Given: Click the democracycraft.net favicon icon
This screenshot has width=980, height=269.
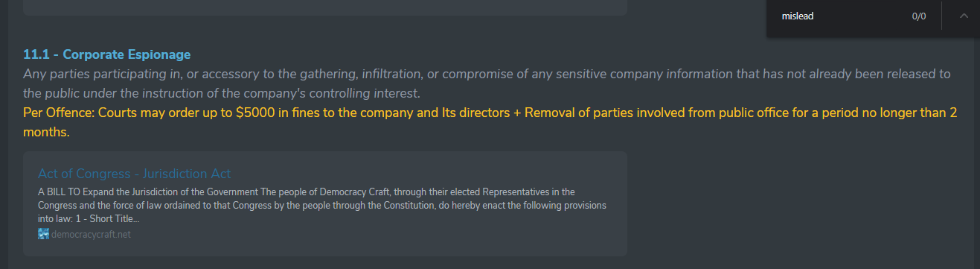Looking at the screenshot, I should (x=43, y=234).
